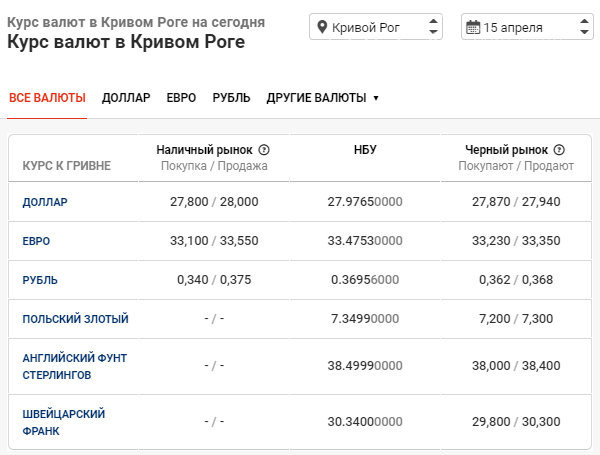
Task: Click the Черный рынок column header
Action: pos(507,150)
